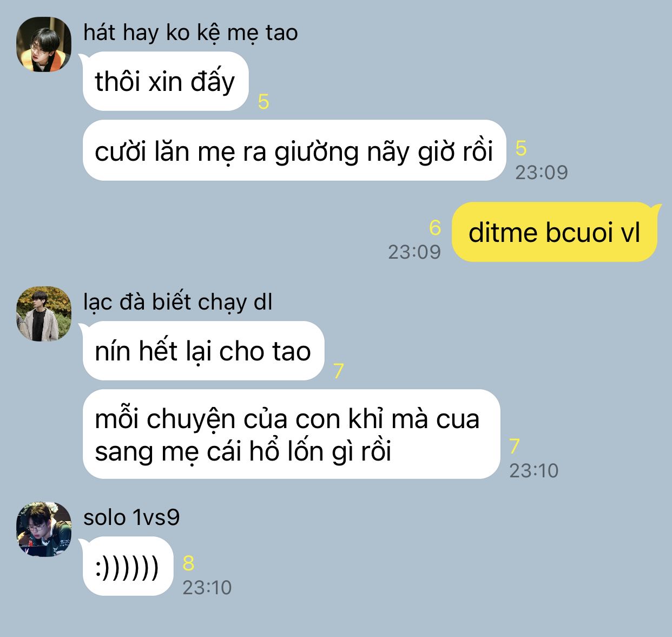The height and width of the screenshot is (637, 672).
Task: Open avatar of "lạc đà biết chạy dl"
Action: [44, 314]
